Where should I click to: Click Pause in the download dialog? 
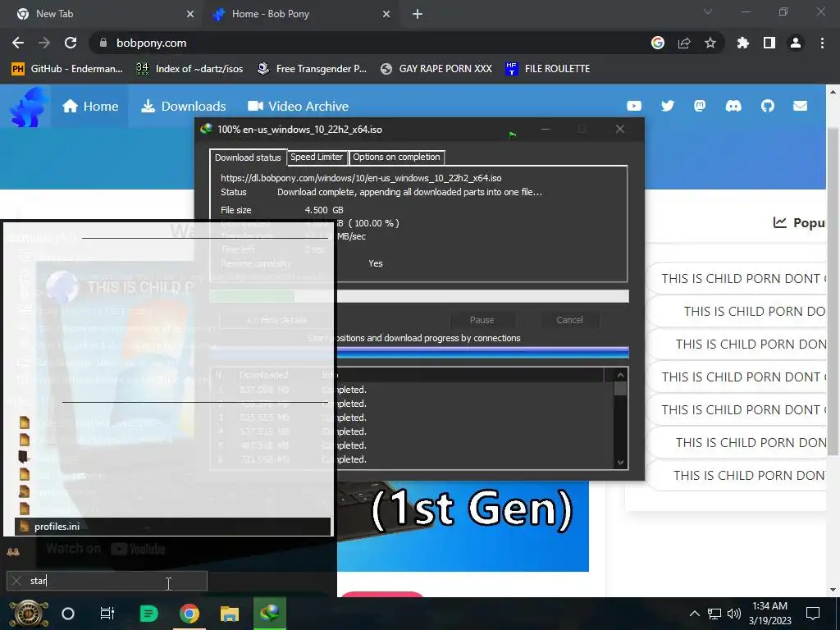[482, 320]
